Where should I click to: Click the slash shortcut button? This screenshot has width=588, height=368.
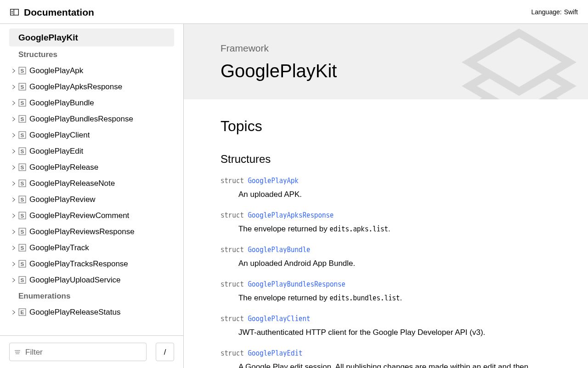click(x=165, y=352)
